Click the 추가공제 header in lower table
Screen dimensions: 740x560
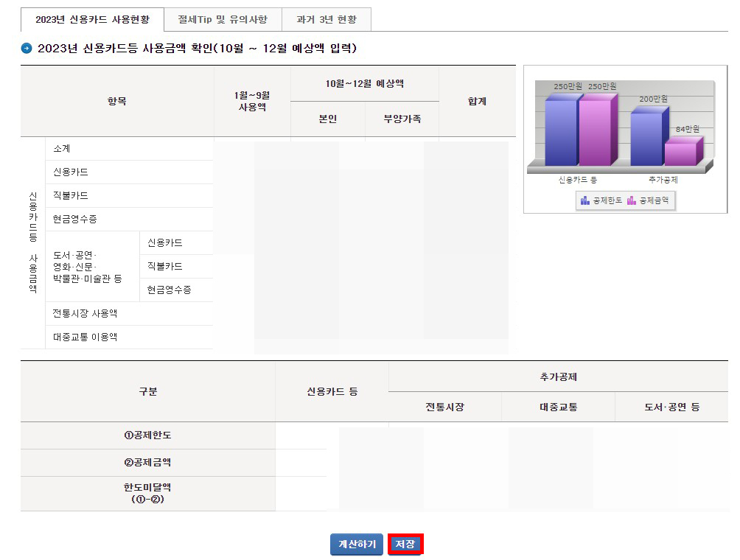[558, 377]
